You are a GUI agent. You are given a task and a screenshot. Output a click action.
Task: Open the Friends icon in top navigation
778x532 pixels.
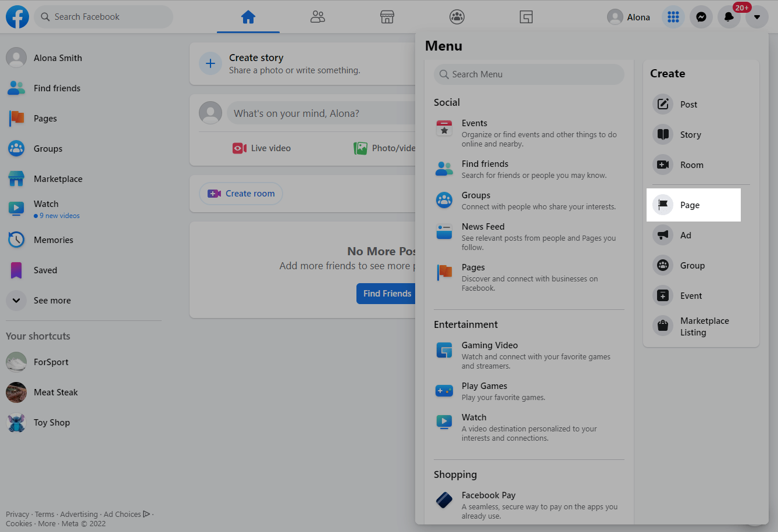point(317,17)
